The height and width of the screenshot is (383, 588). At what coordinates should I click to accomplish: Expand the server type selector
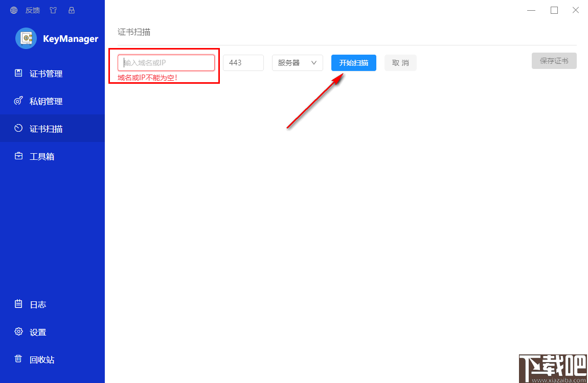click(314, 62)
